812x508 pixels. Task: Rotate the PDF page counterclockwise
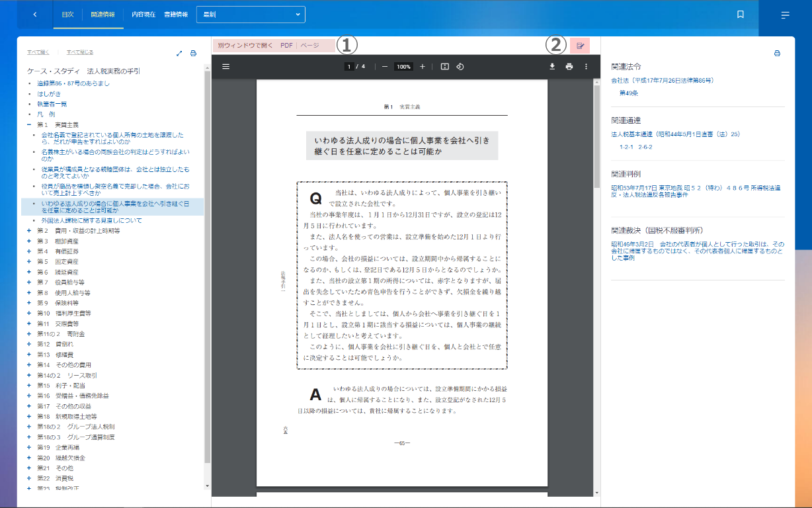[x=460, y=66]
